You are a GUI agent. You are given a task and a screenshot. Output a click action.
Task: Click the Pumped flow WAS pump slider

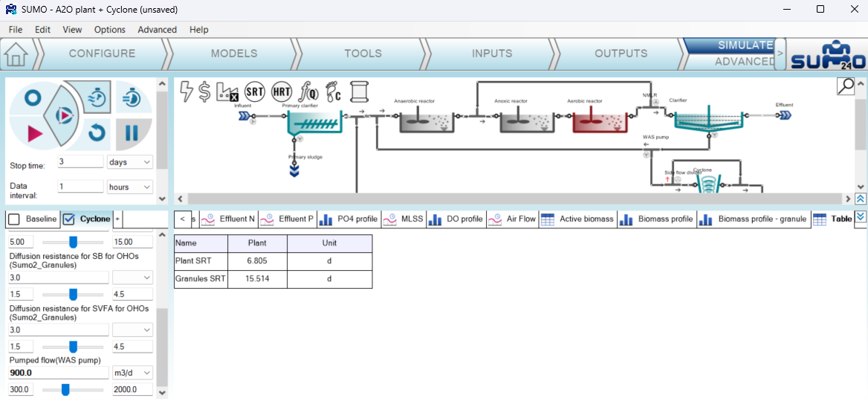pyautogui.click(x=65, y=389)
